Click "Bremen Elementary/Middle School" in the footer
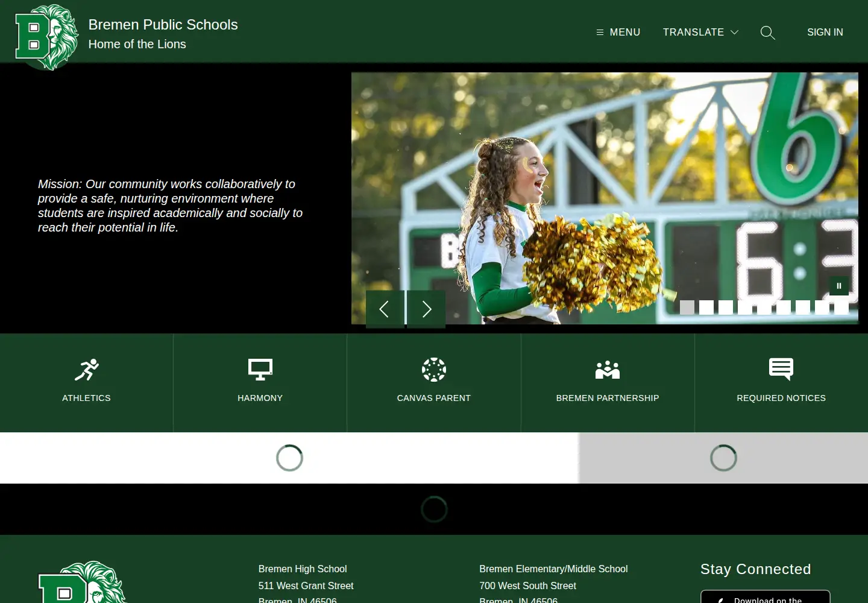The image size is (868, 603). [x=553, y=569]
